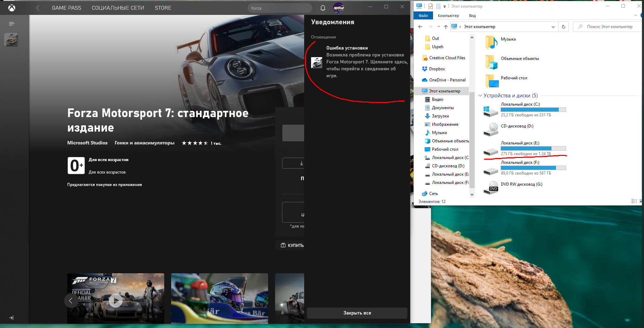Select Локальный диск (F:) drive
The image size is (644, 328).
click(x=525, y=168)
